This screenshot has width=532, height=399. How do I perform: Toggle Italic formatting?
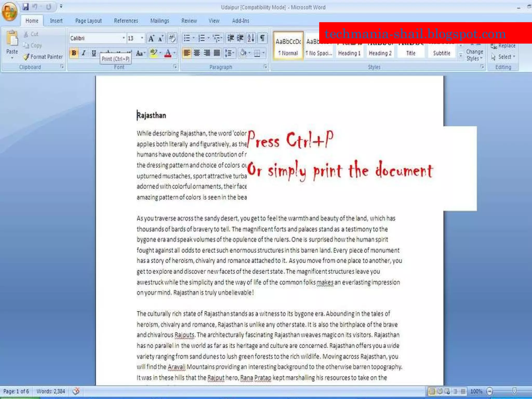point(84,53)
